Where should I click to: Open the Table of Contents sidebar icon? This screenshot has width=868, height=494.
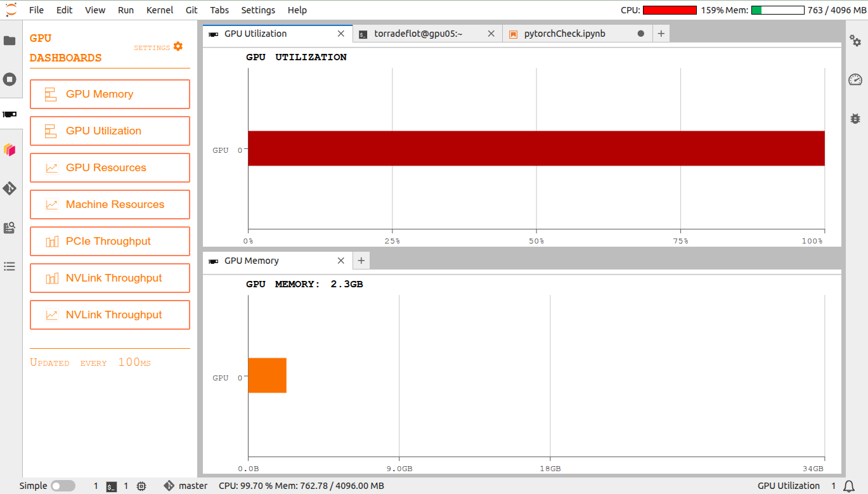click(10, 266)
